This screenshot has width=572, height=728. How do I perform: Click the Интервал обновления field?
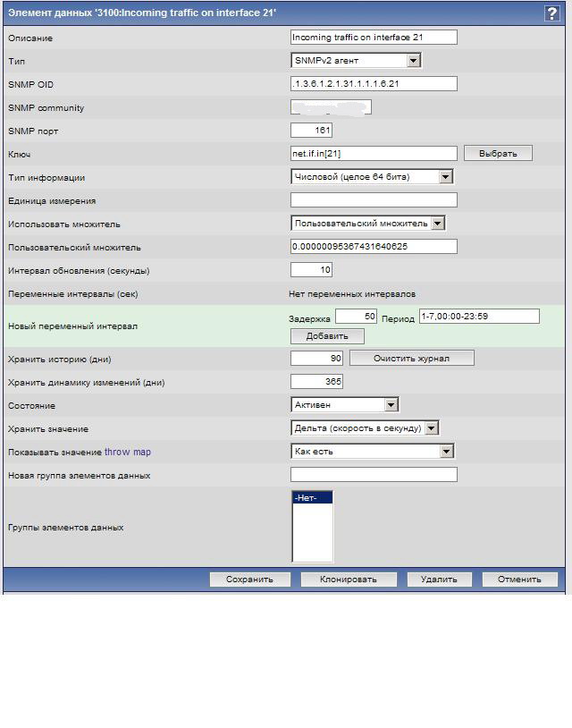coord(311,270)
